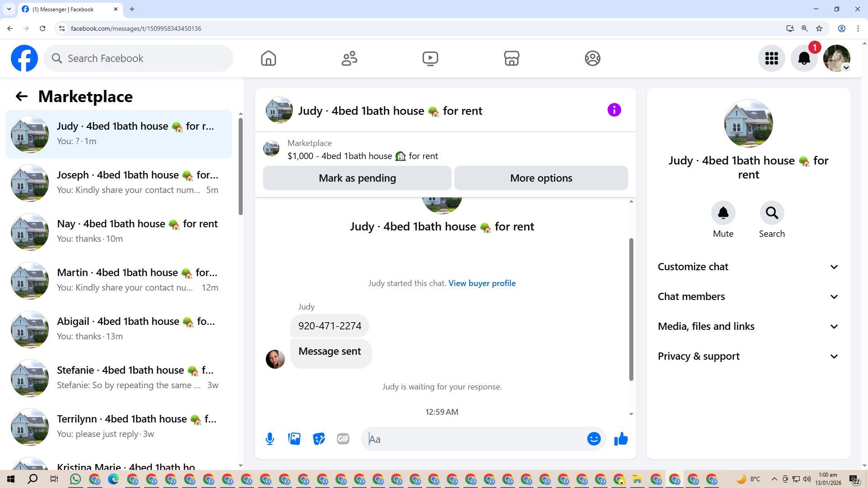
Task: Go to the Marketplace tab in the top navigation
Action: tap(511, 58)
